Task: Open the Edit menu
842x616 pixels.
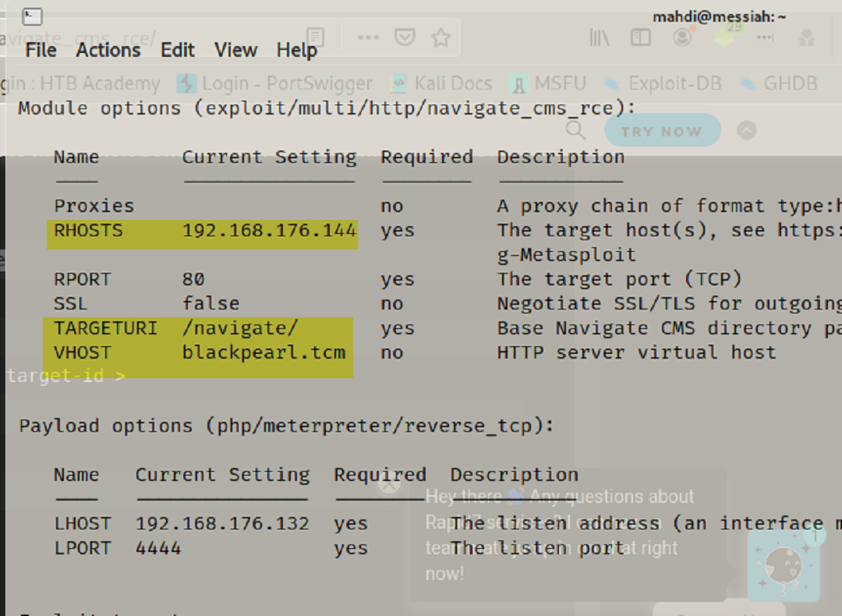Action: (x=177, y=50)
